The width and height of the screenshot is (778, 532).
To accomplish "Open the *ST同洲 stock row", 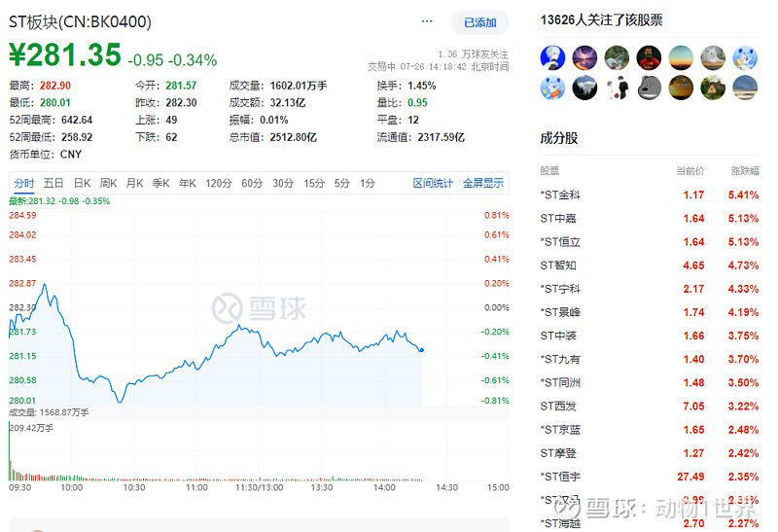I will (x=650, y=382).
